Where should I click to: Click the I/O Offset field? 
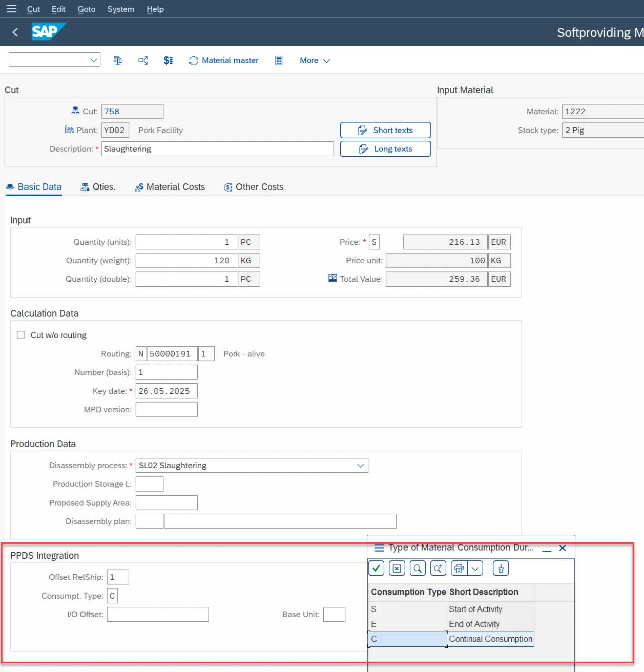pos(158,614)
